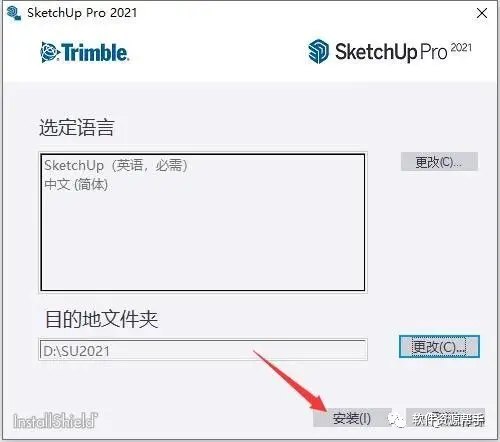Click the 选定语言 heading
The width and height of the screenshot is (500, 442).
[77, 127]
